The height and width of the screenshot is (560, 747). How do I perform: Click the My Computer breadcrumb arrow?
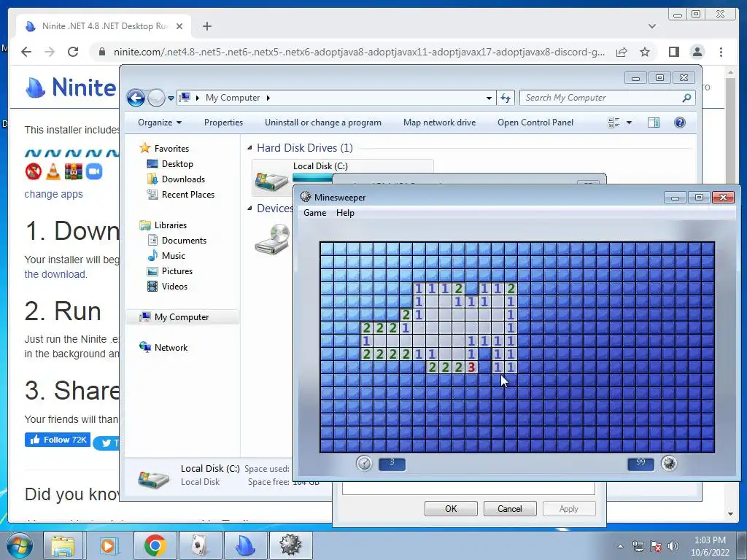pyautogui.click(x=268, y=98)
